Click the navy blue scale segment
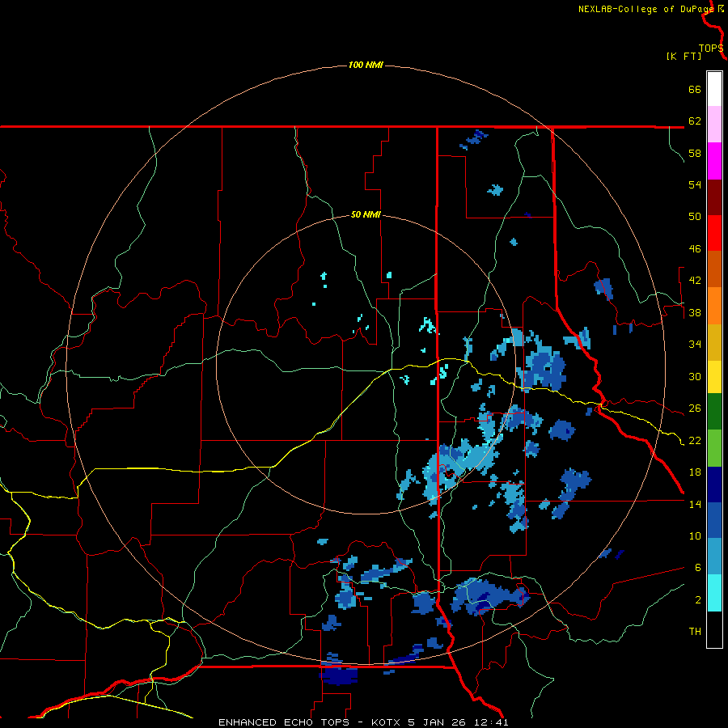 pyautogui.click(x=714, y=485)
